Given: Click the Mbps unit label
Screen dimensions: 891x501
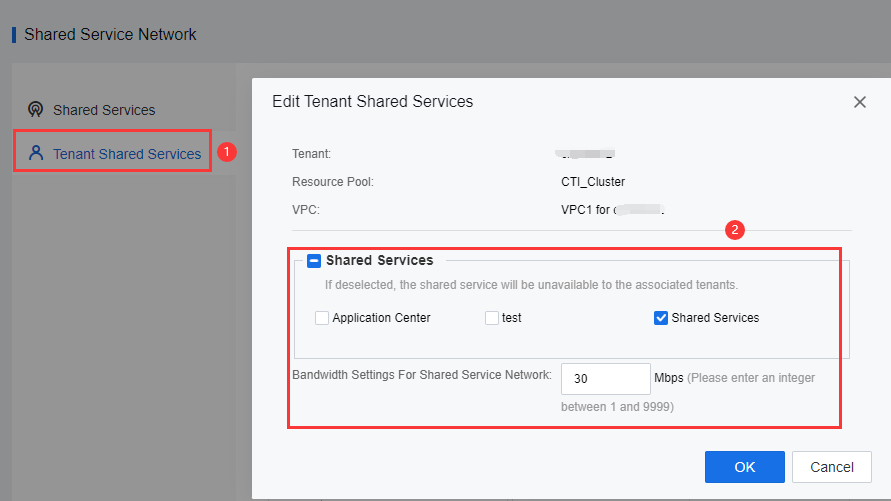Looking at the screenshot, I should click(x=668, y=378).
